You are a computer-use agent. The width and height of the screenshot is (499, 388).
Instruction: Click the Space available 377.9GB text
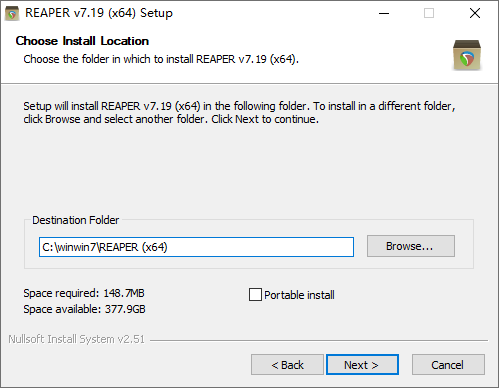pos(84,309)
